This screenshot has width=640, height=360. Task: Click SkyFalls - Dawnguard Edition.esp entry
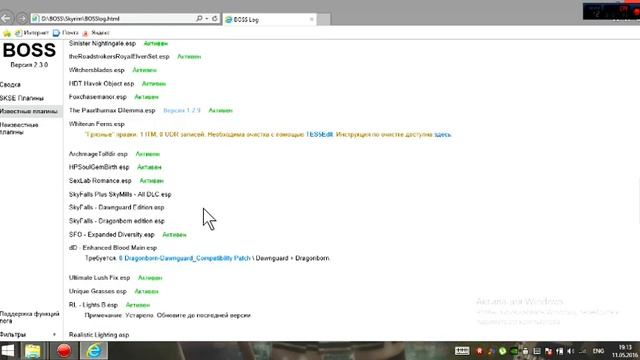click(117, 207)
